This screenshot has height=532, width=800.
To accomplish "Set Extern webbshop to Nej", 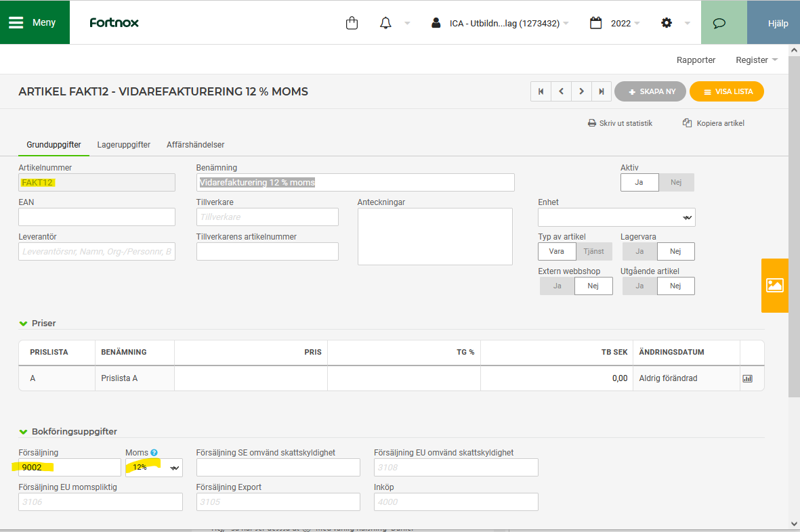I will (593, 286).
